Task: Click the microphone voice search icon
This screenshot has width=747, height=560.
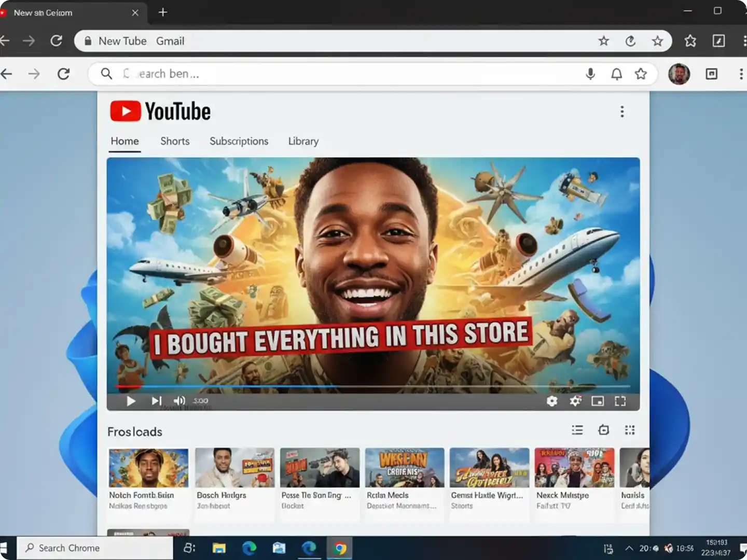Action: pos(590,74)
